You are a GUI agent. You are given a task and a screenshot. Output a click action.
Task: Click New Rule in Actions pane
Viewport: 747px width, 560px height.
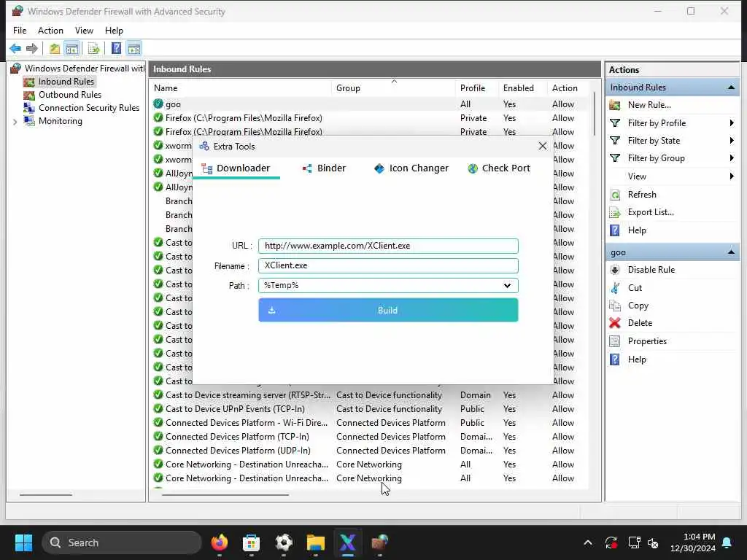tap(649, 105)
